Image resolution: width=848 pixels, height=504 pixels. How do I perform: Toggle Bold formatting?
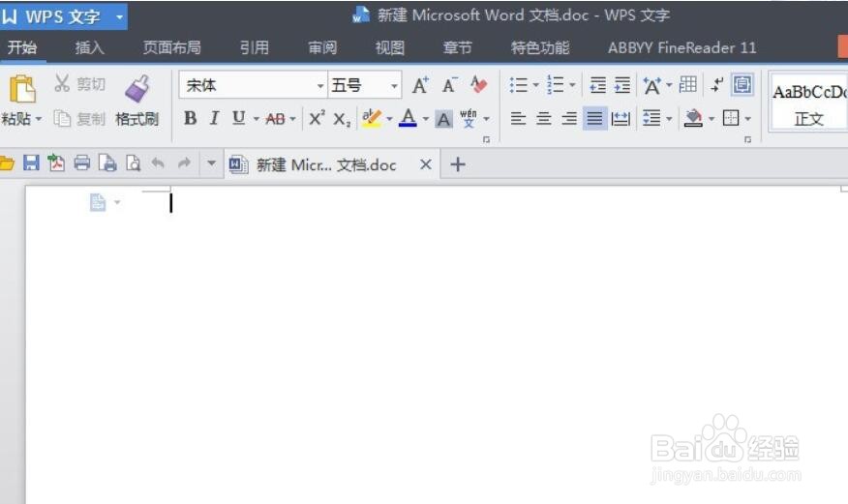point(190,118)
